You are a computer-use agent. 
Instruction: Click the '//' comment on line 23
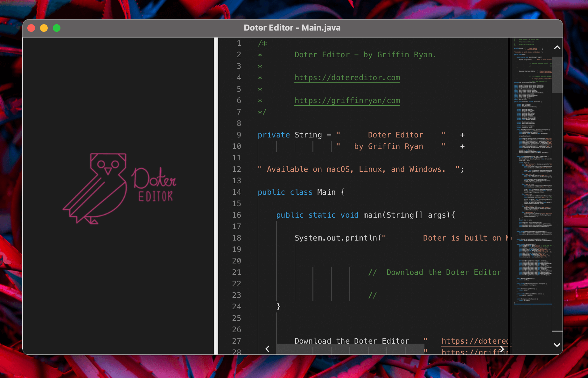coord(372,295)
